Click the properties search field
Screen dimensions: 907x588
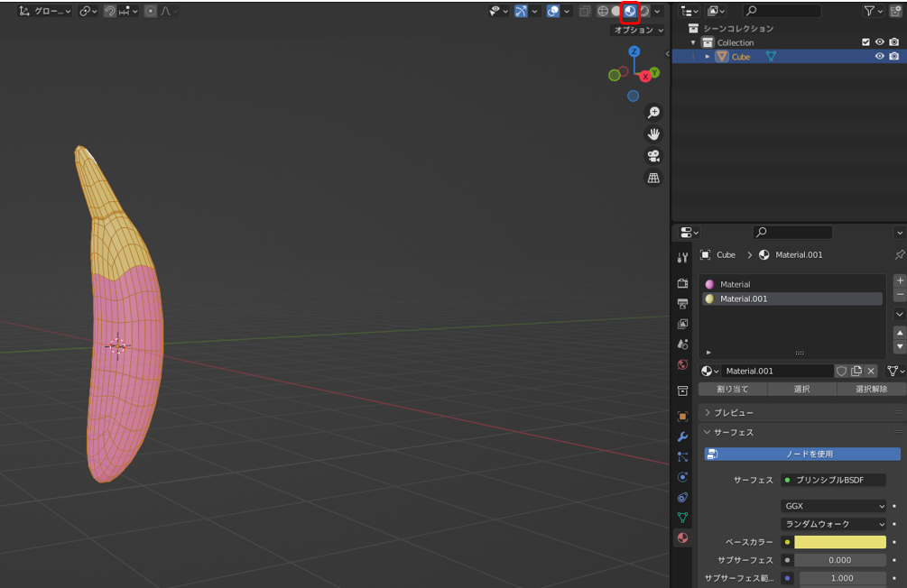pyautogui.click(x=792, y=233)
